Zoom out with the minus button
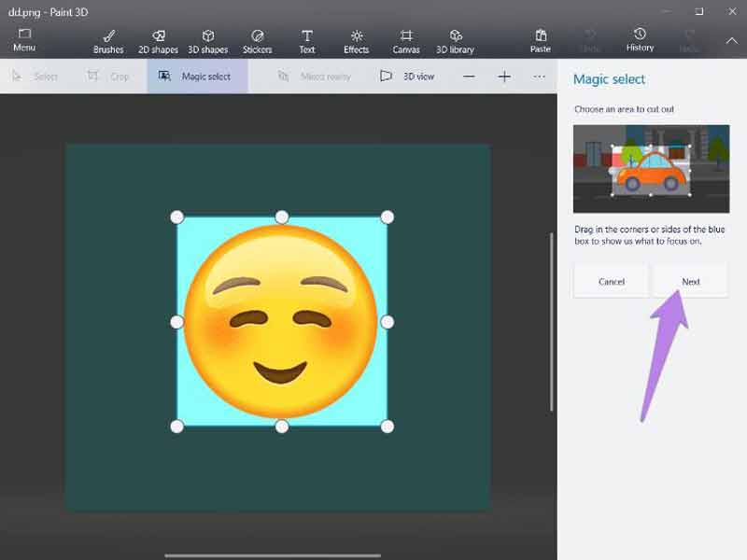747x560 pixels. (x=469, y=77)
